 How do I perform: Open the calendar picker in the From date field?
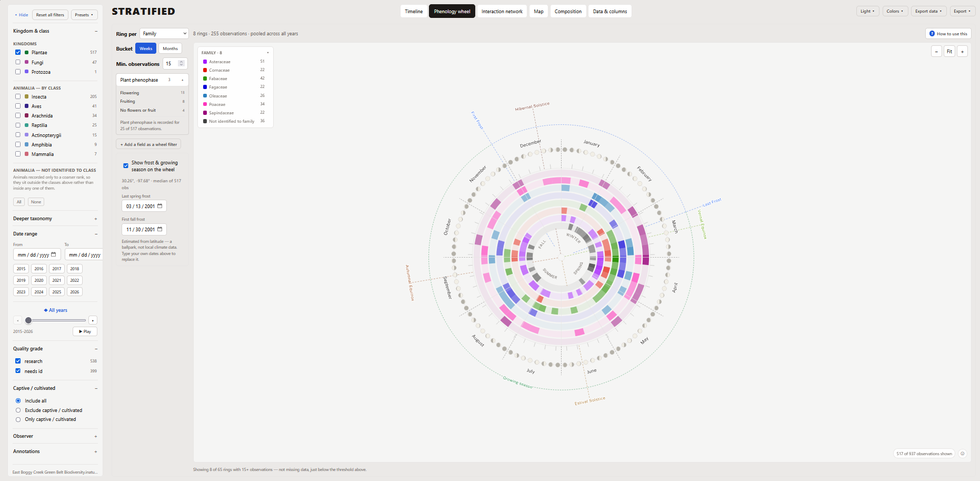click(53, 254)
